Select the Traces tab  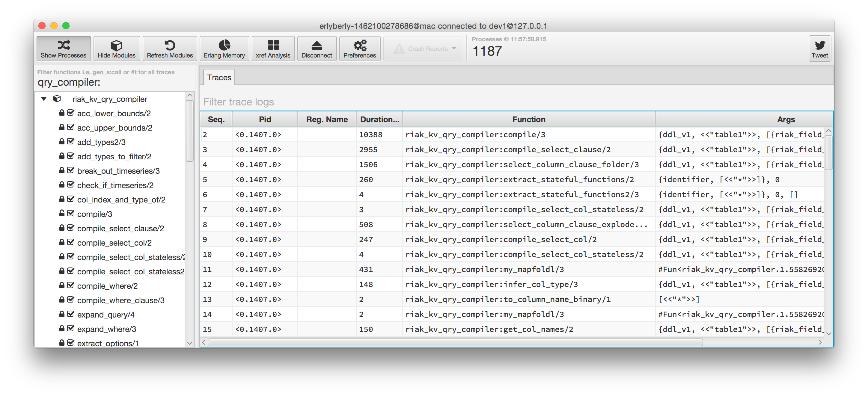coord(219,78)
